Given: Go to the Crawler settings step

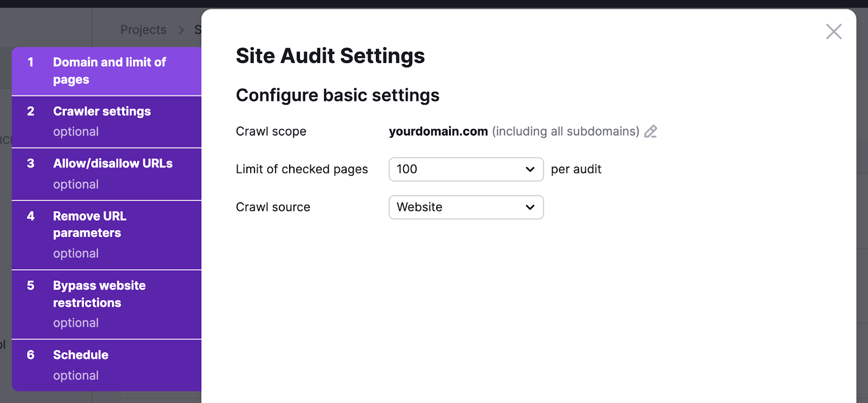Looking at the screenshot, I should tap(102, 112).
